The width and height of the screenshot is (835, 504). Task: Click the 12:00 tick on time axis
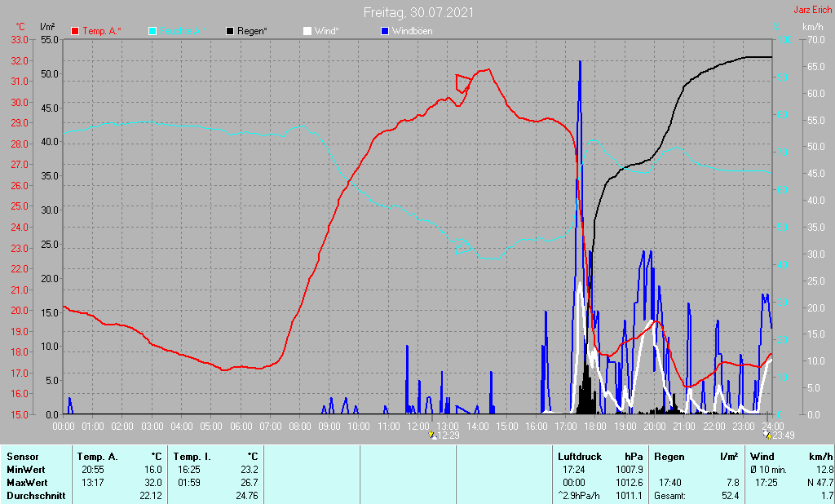(x=417, y=426)
